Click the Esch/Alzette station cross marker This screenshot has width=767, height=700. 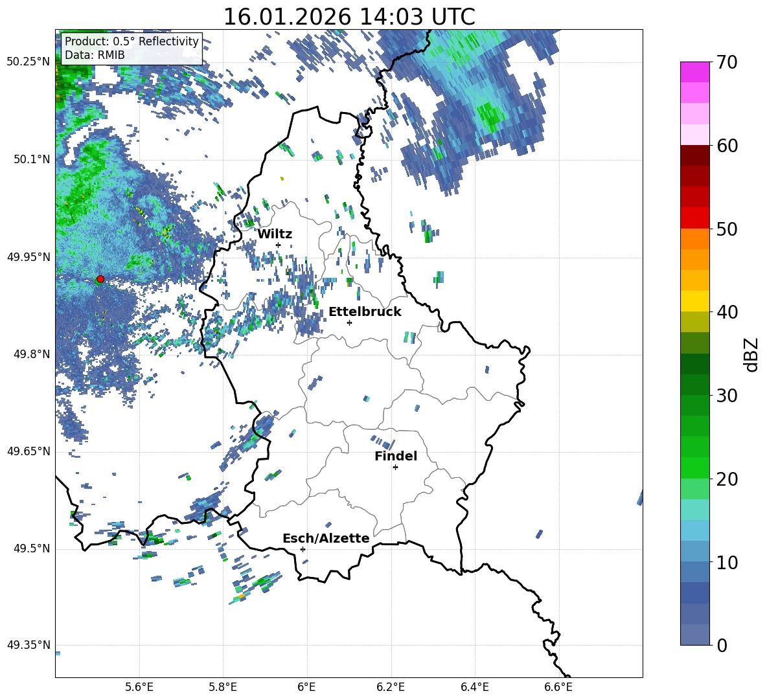coord(303,549)
